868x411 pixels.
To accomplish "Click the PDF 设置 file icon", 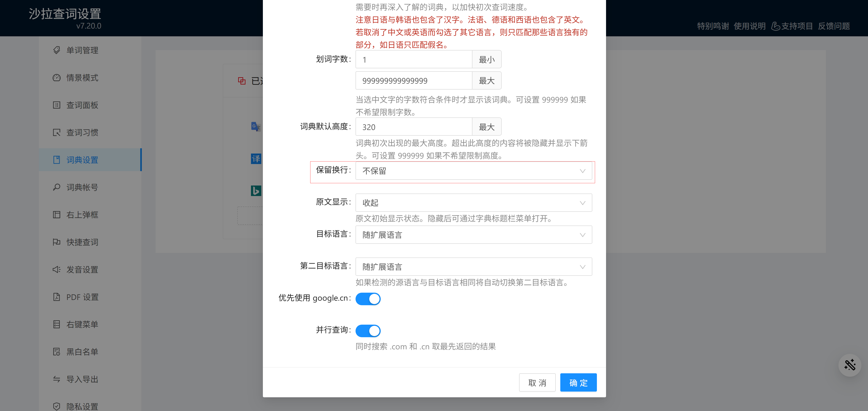I will (57, 297).
